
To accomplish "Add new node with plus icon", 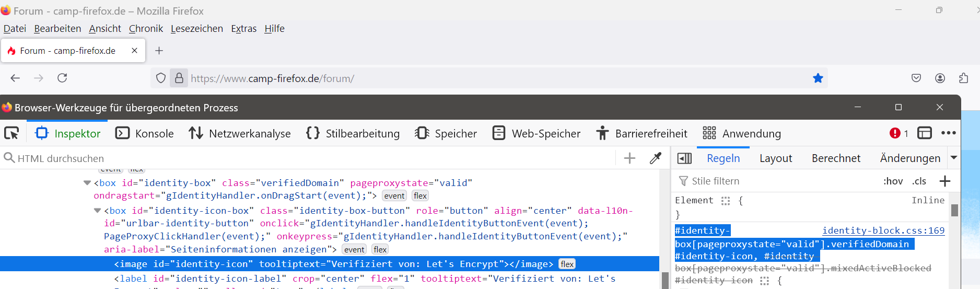I will click(629, 158).
